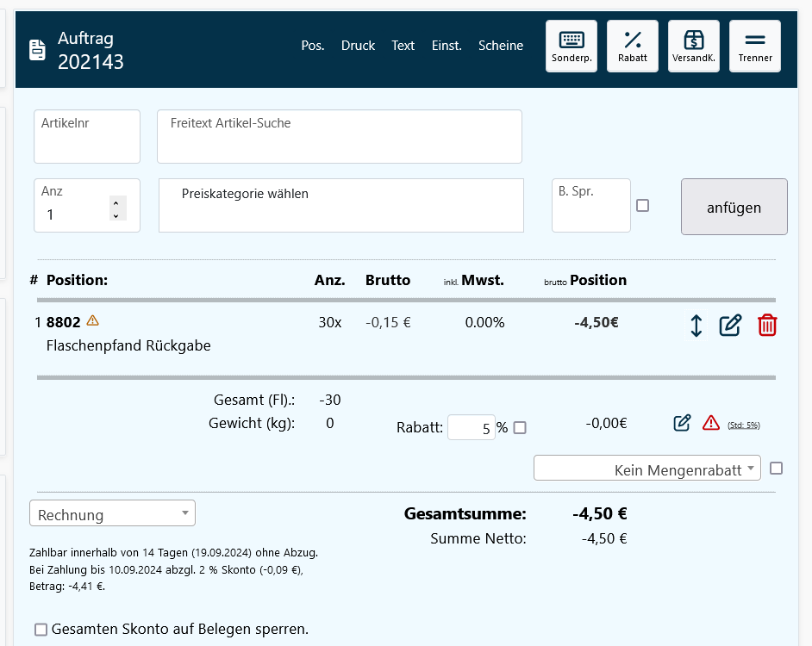
Task: Enable the Rabatt percent checkbox
Action: [x=520, y=427]
